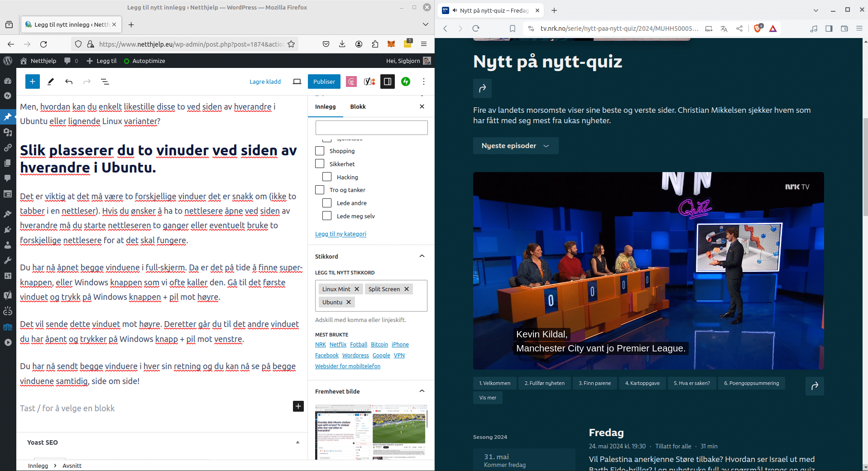Open the Plugins icon in WP sidebar

click(x=8, y=230)
